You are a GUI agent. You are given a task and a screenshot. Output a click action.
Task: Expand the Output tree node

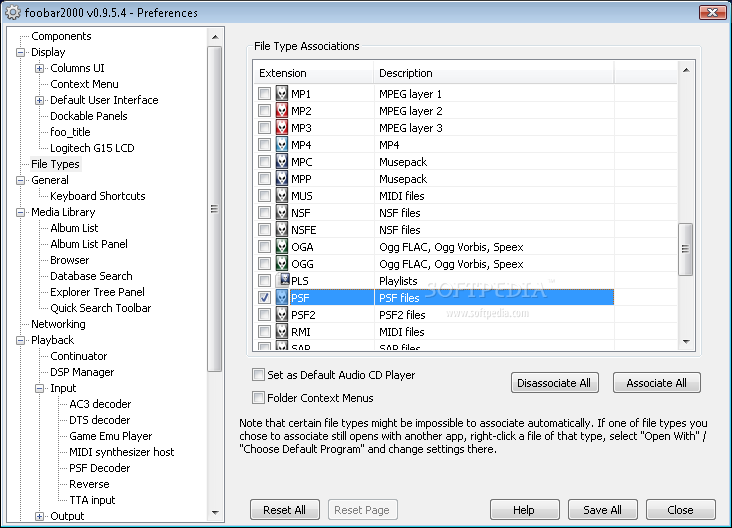pos(40,516)
